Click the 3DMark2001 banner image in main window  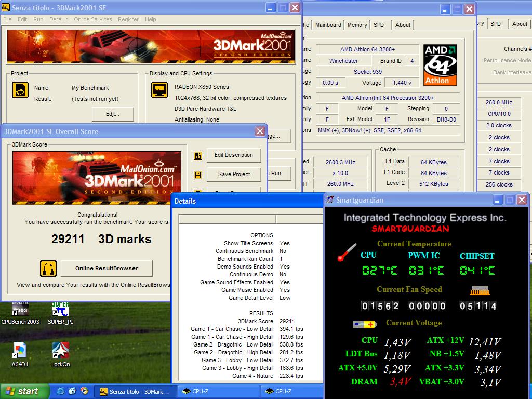pyautogui.click(x=151, y=46)
